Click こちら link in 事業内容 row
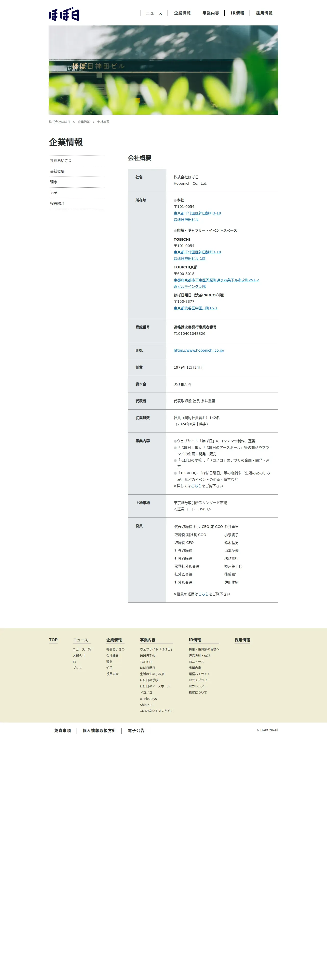The height and width of the screenshot is (980, 327). (196, 486)
